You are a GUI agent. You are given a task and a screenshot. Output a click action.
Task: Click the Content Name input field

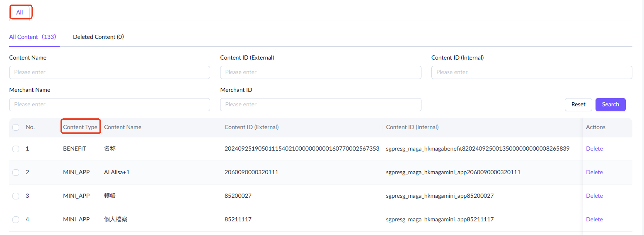click(109, 72)
